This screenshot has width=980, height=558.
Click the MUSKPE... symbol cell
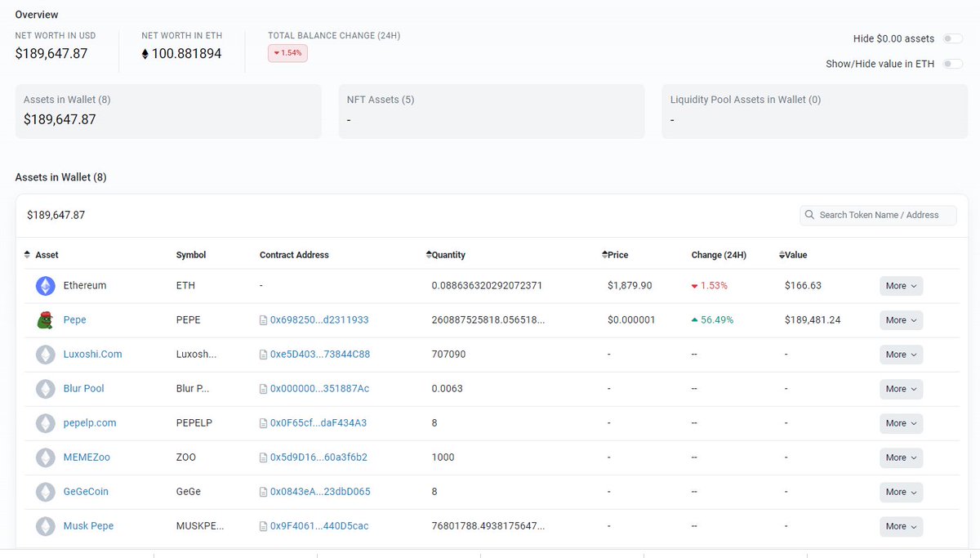click(x=200, y=526)
